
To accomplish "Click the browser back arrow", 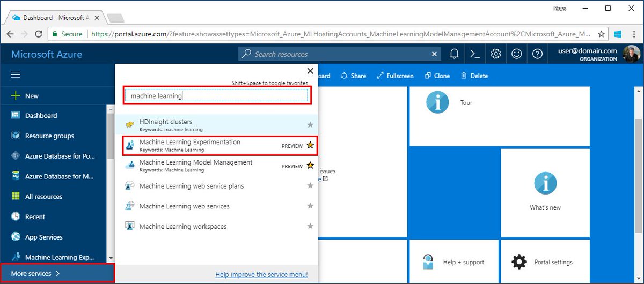I will tap(10, 34).
